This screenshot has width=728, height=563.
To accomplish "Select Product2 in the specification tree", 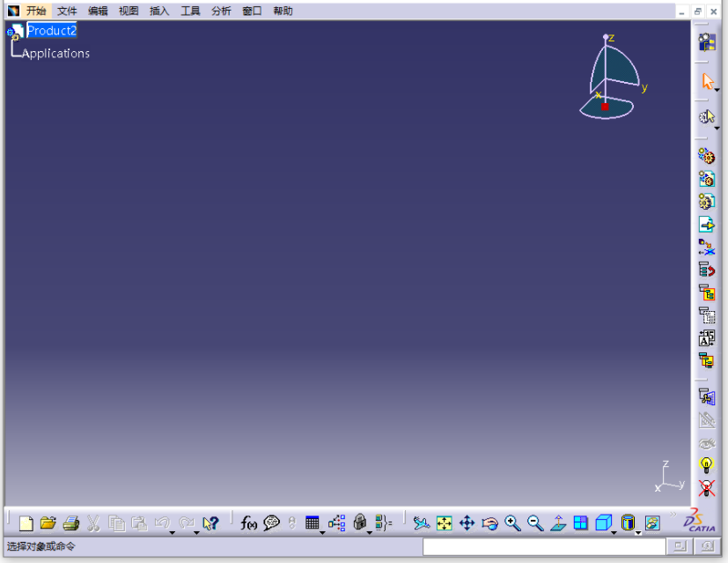I will pos(52,31).
